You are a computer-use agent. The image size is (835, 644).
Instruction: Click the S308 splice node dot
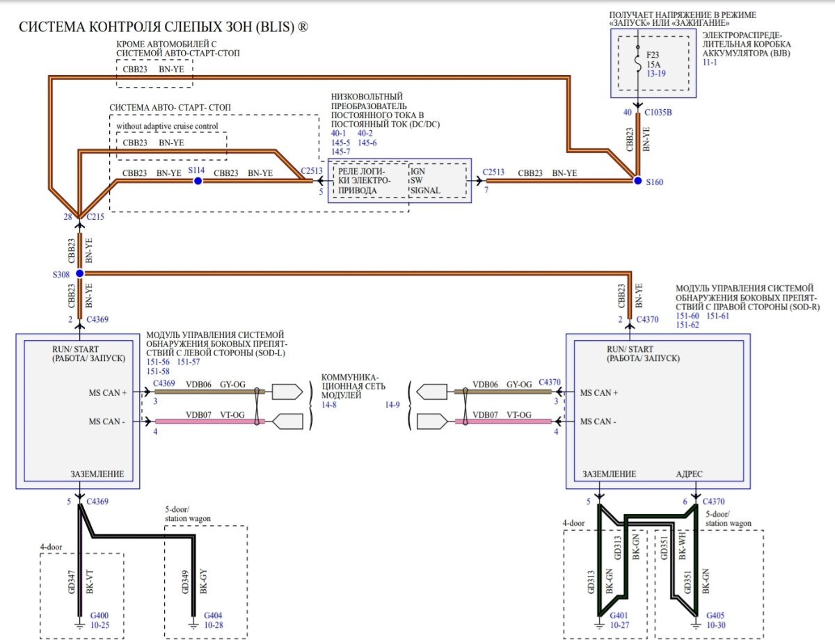[79, 273]
